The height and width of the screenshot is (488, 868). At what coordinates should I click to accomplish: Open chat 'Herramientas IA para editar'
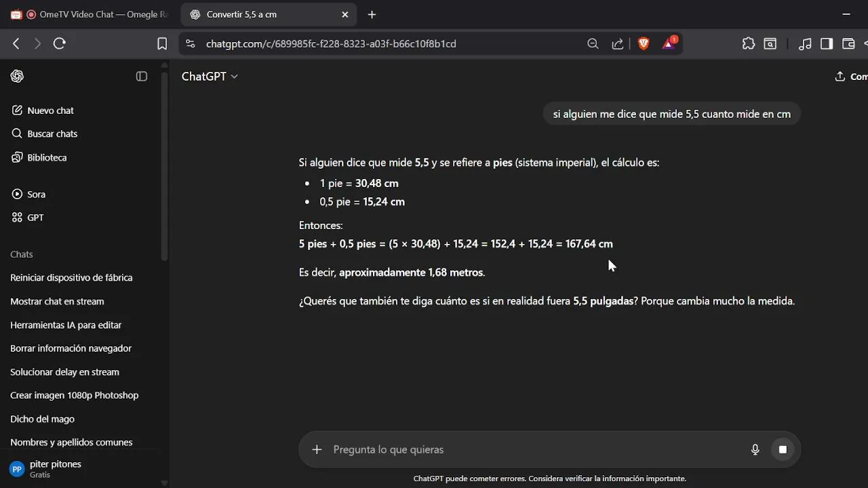[x=66, y=325]
